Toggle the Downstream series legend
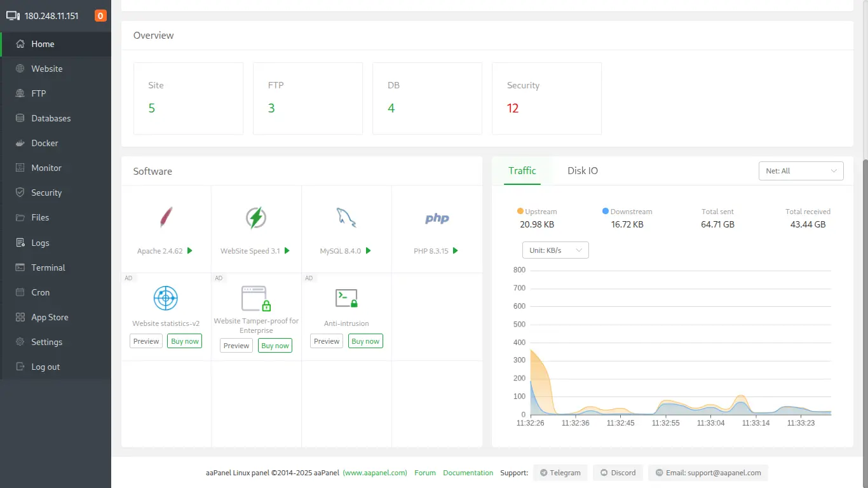The width and height of the screenshot is (868, 488). coord(627,212)
